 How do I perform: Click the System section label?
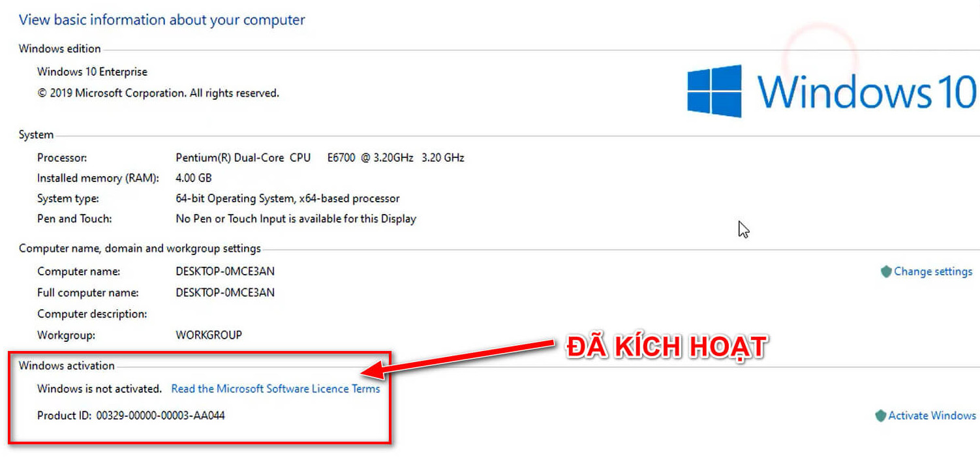point(37,135)
